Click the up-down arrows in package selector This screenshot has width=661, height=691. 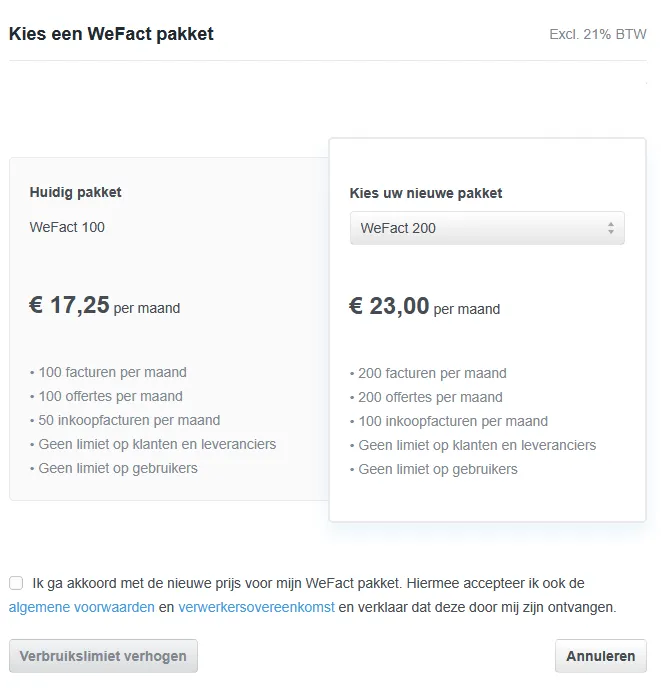pyautogui.click(x=610, y=228)
